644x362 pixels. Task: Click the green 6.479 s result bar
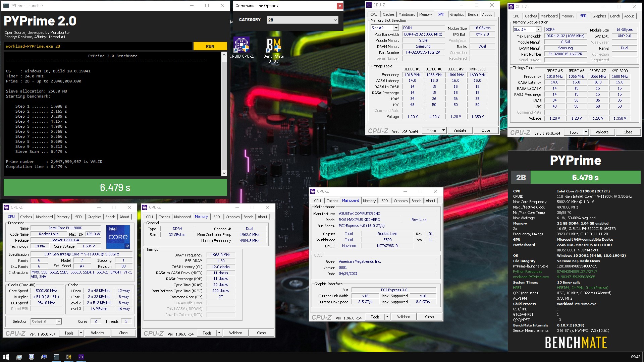115,187
